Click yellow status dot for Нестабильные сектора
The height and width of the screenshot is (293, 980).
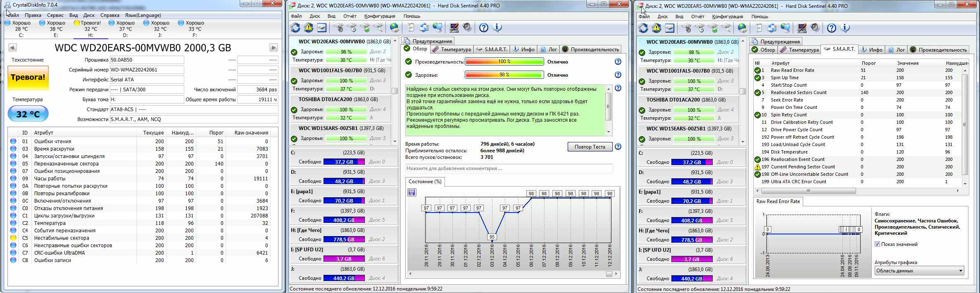point(13,238)
